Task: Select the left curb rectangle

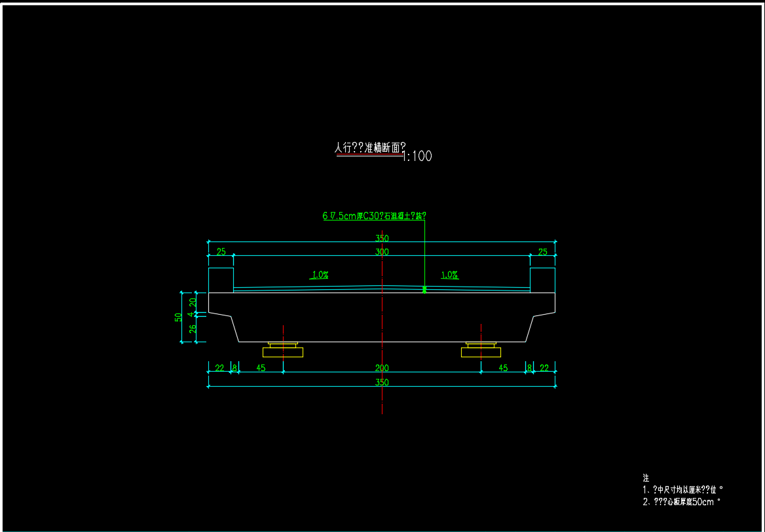Action: [x=221, y=279]
